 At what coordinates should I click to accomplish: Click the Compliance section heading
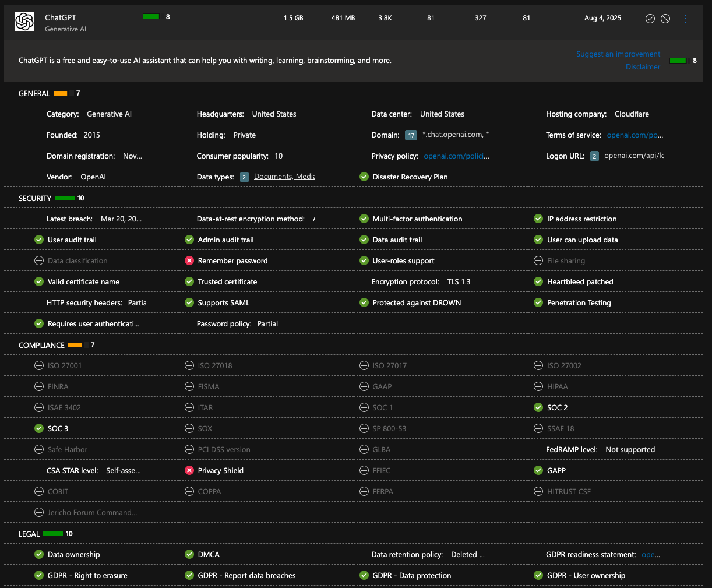pyautogui.click(x=41, y=345)
